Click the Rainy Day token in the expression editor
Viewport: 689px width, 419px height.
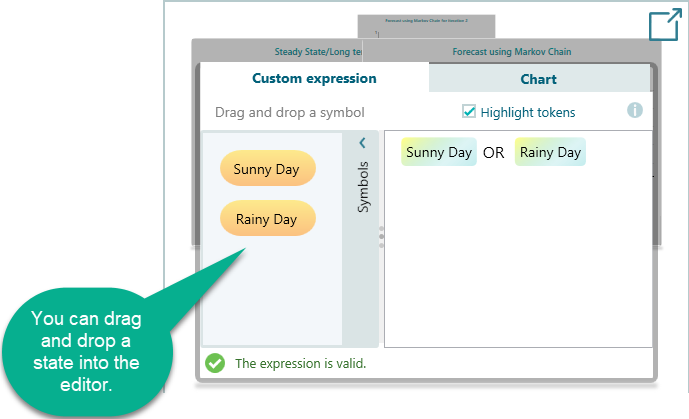[x=550, y=153]
